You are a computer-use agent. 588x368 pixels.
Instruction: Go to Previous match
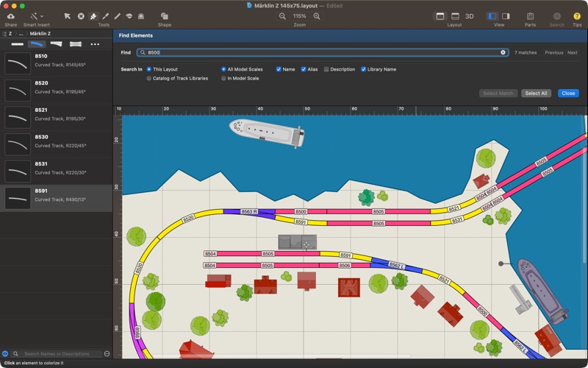554,52
